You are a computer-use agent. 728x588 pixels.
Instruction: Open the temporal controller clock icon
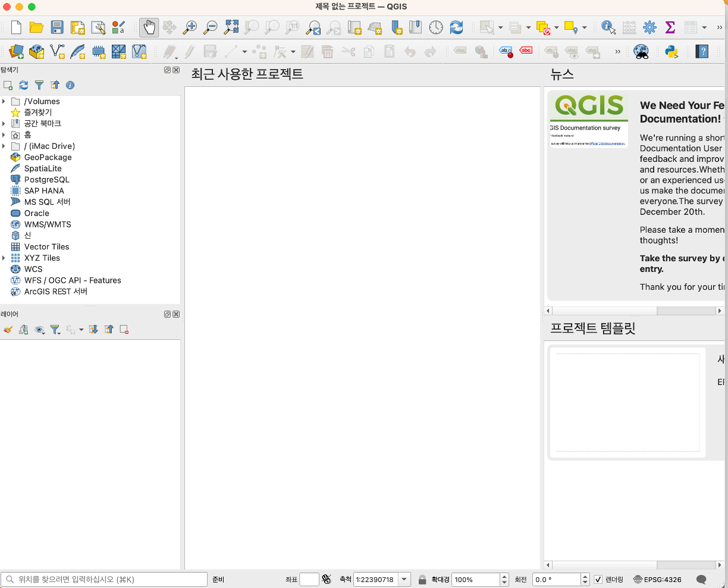pyautogui.click(x=436, y=27)
